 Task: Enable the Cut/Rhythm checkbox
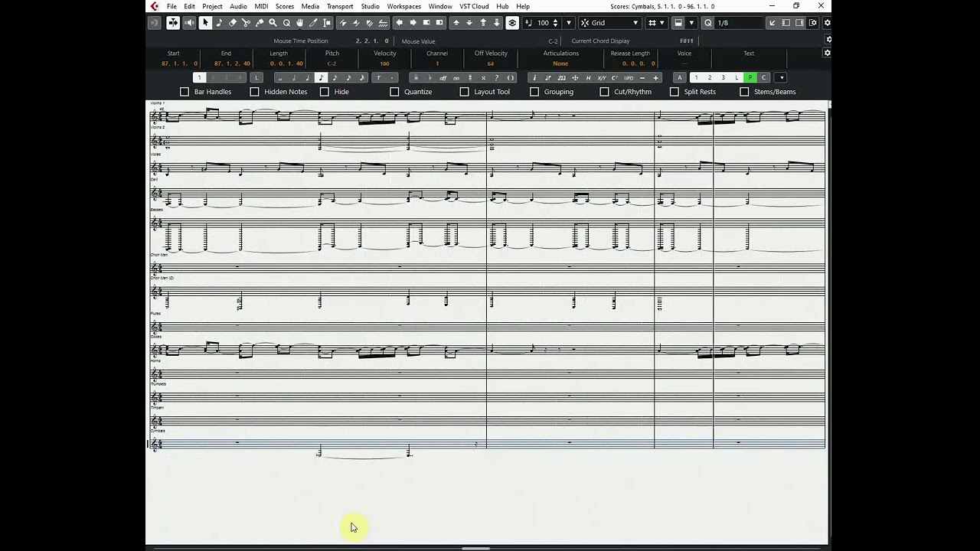click(x=604, y=92)
